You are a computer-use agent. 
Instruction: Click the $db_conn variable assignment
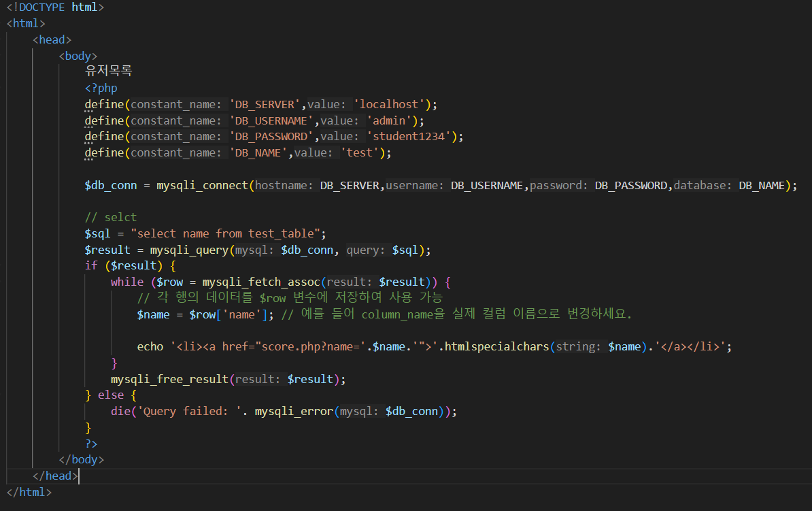(111, 186)
